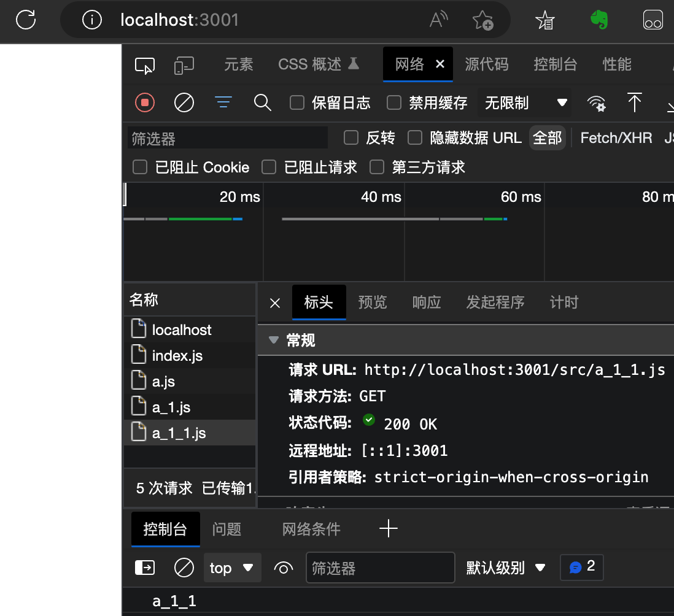Open the split screen browser icon
This screenshot has width=674, height=616.
tap(653, 20)
